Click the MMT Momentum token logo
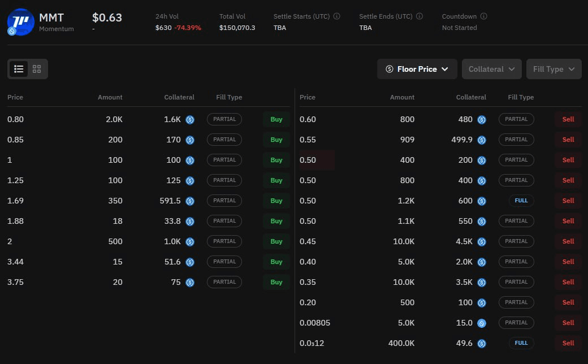This screenshot has height=364, width=588. click(20, 21)
